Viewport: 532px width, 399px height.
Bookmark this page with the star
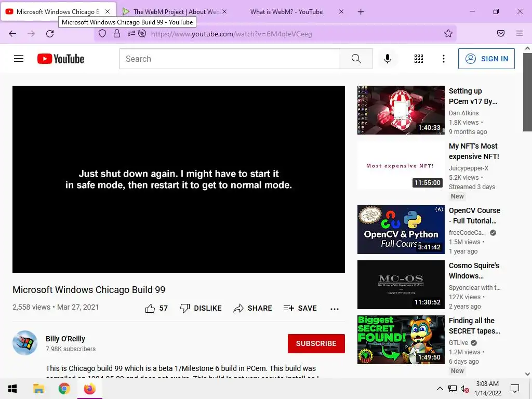(448, 33)
